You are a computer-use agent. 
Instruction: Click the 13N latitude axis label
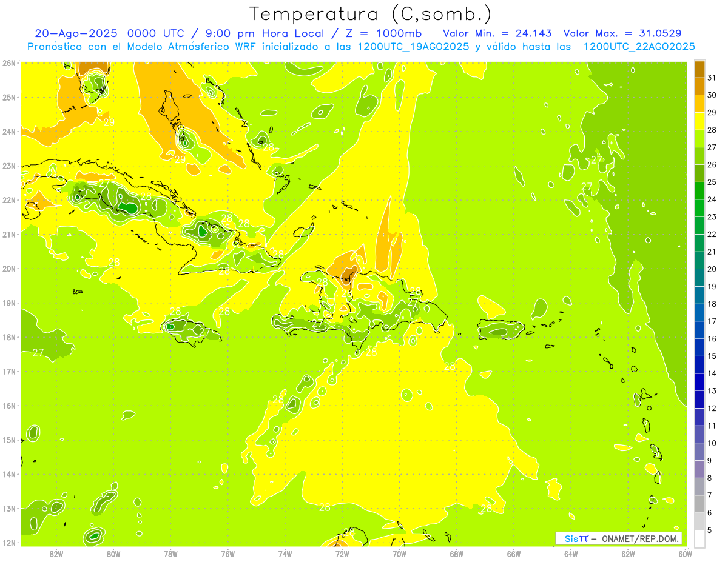(x=8, y=508)
